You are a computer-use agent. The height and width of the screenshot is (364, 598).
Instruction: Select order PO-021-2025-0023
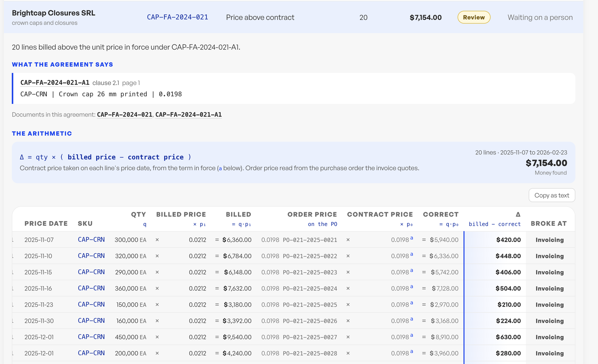coord(310,272)
